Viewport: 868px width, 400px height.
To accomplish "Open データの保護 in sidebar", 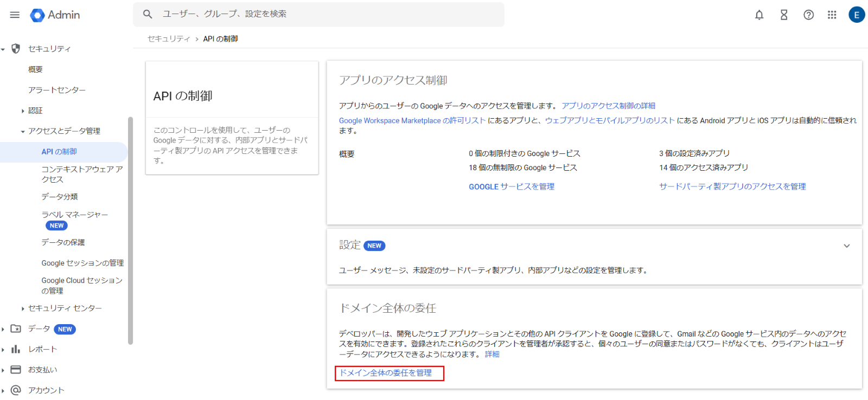I will click(x=63, y=242).
